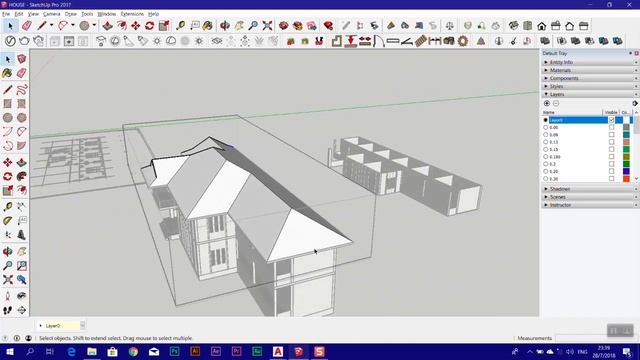Set layer 0.180 as active radio
640x360 pixels.
[546, 157]
